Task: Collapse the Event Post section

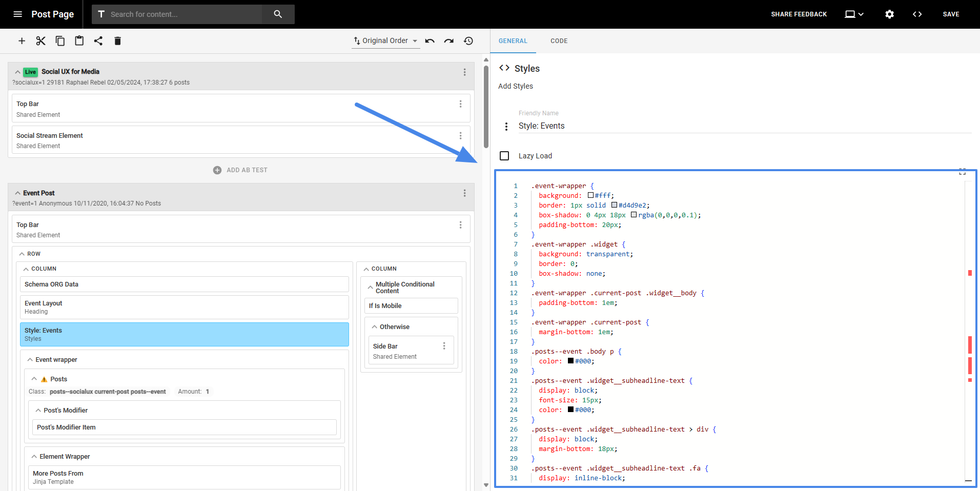Action: tap(17, 193)
